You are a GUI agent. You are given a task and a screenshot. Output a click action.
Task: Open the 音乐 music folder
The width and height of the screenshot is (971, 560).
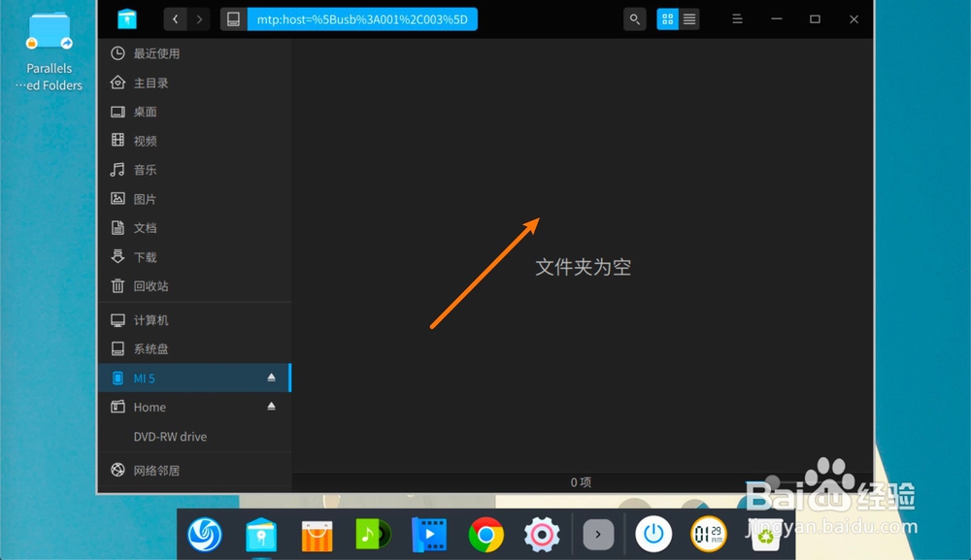point(194,170)
